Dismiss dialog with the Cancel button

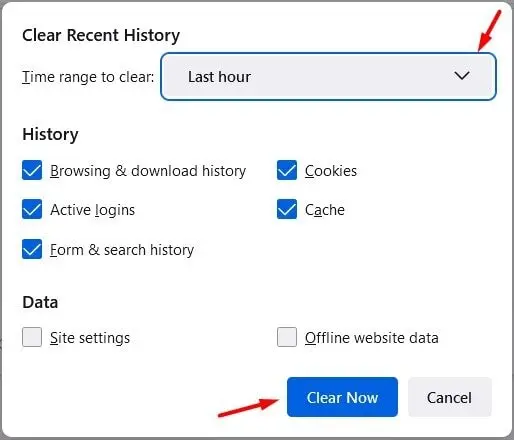(x=450, y=397)
